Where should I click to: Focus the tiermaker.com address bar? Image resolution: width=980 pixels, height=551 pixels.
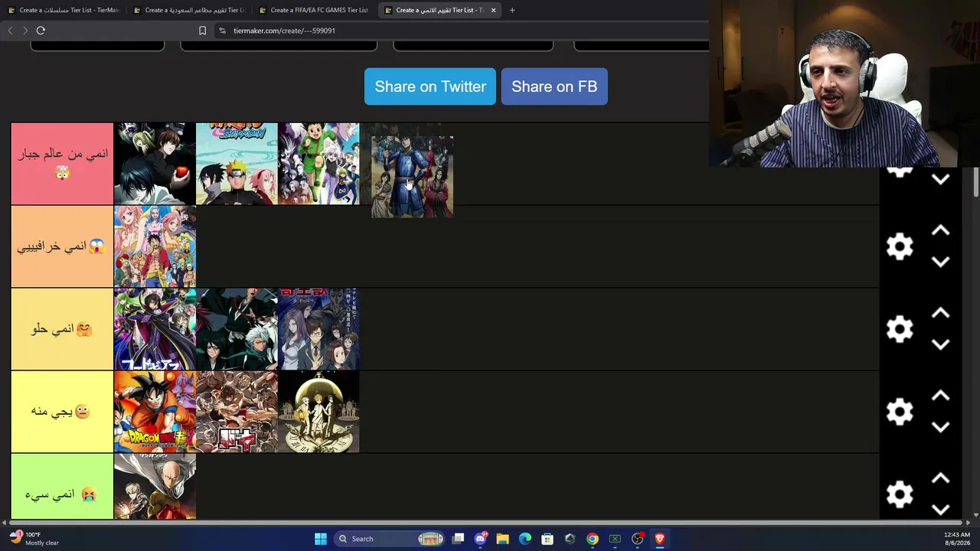coord(459,31)
